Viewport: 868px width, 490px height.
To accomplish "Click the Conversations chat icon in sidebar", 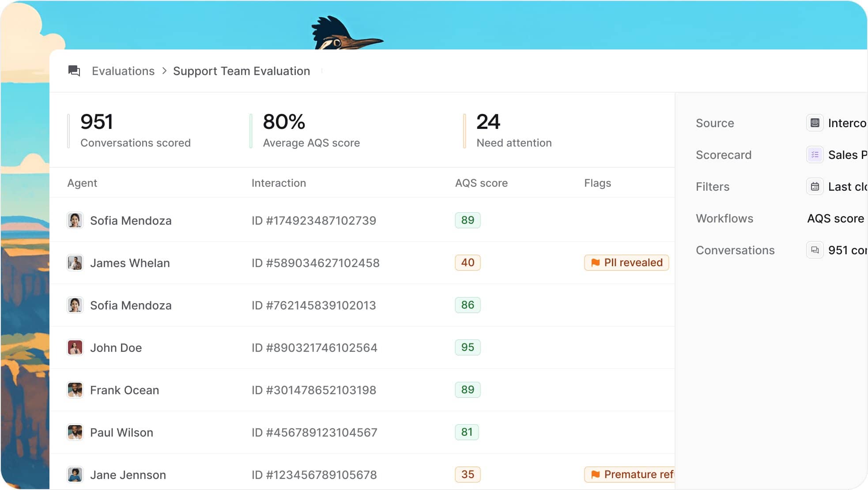I will click(815, 250).
